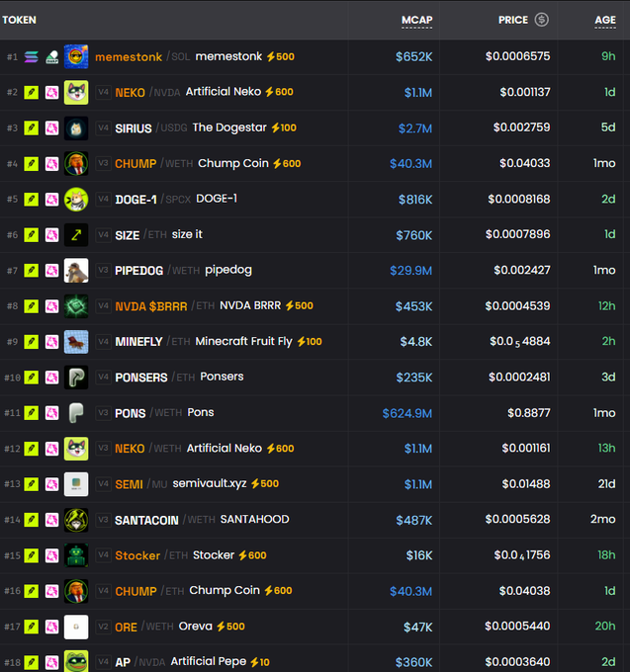Click the PRICE column header
Image resolution: width=630 pixels, height=672 pixels.
pos(513,20)
